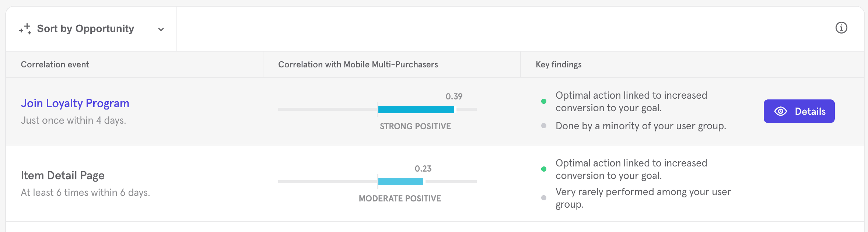Click the info circle icon

[841, 28]
